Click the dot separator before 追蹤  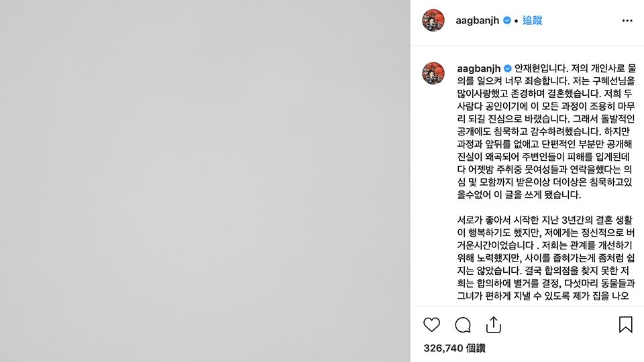[517, 21]
